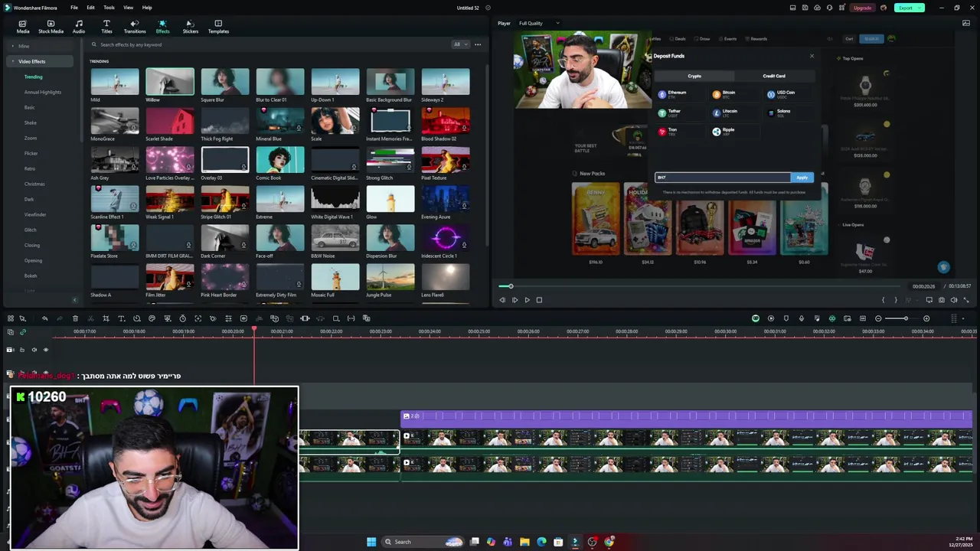The width and height of the screenshot is (980, 551).
Task: Click the Export button
Action: [910, 8]
